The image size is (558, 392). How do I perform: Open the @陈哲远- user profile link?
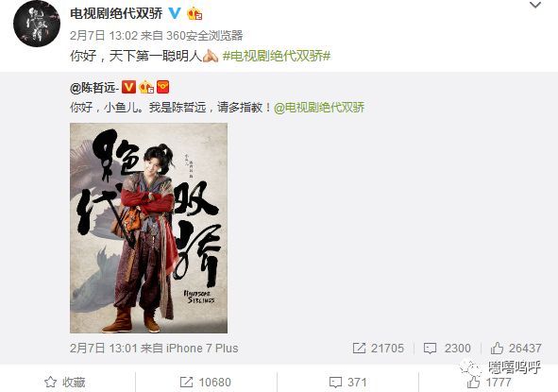tap(94, 87)
